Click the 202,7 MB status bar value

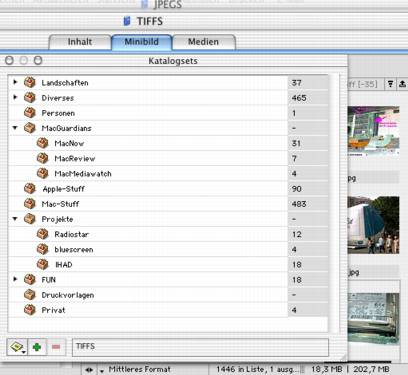click(371, 369)
